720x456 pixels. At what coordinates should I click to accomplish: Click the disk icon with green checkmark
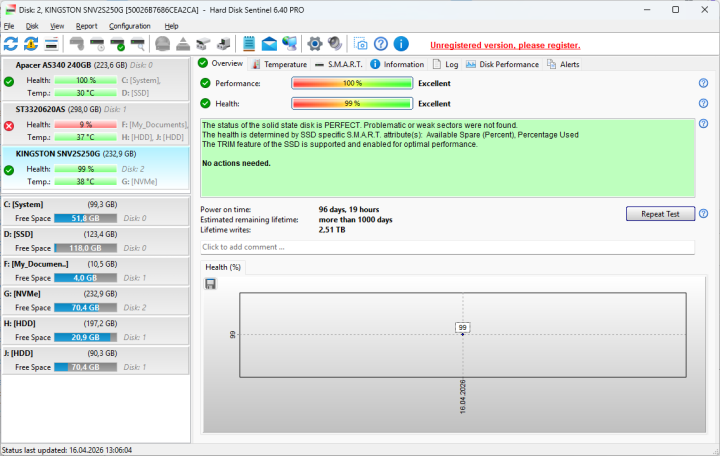(118, 44)
